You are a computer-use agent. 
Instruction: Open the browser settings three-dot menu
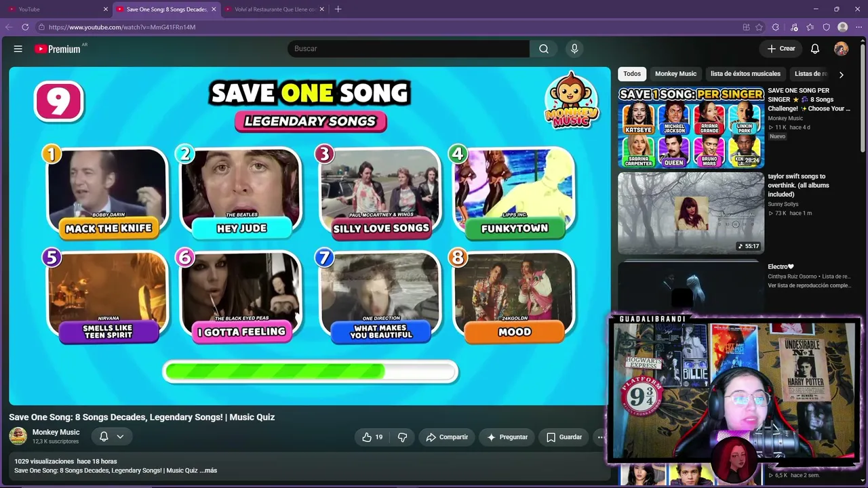coord(859,27)
